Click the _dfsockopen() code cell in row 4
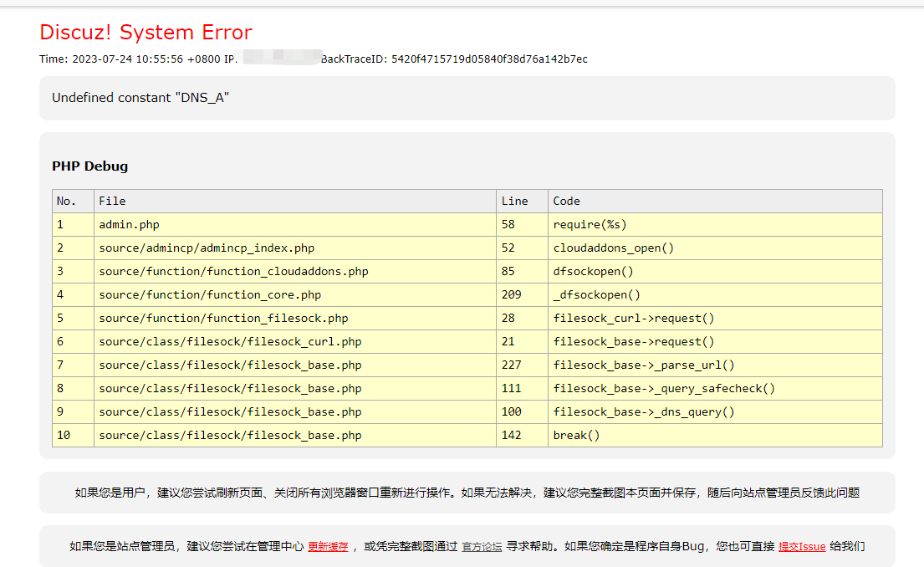Image resolution: width=924 pixels, height=567 pixels. 715,294
